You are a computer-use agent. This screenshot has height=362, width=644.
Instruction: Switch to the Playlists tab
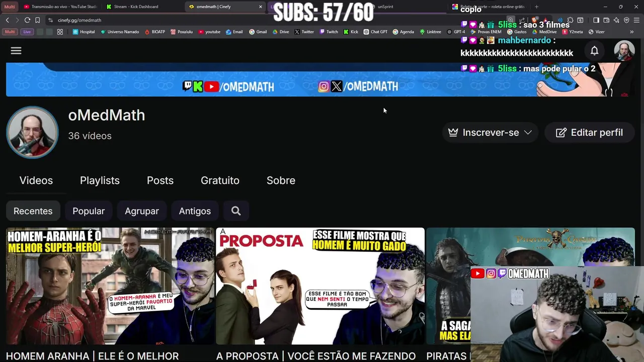pos(100,180)
